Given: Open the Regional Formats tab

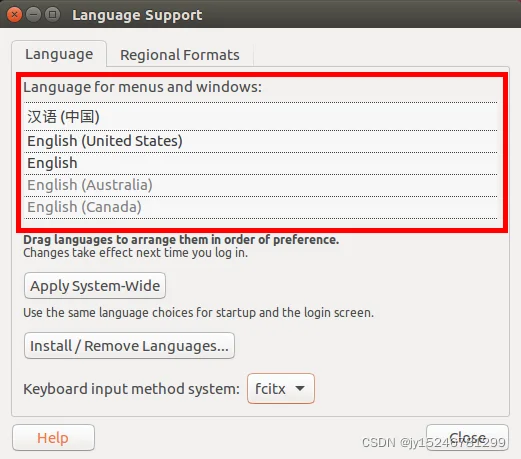Looking at the screenshot, I should (x=180, y=55).
